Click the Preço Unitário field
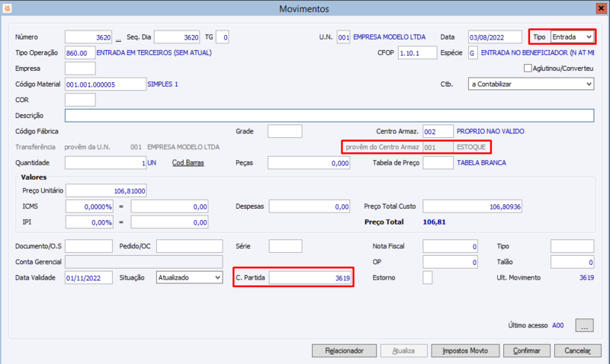Screen dimensions: 610x364 pyautogui.click(x=106, y=190)
